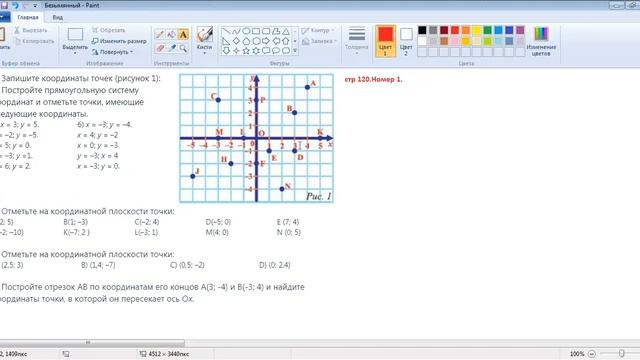This screenshot has width=640, height=360.
Task: Choose the Up arrow shape
Action: [x=286, y=41]
